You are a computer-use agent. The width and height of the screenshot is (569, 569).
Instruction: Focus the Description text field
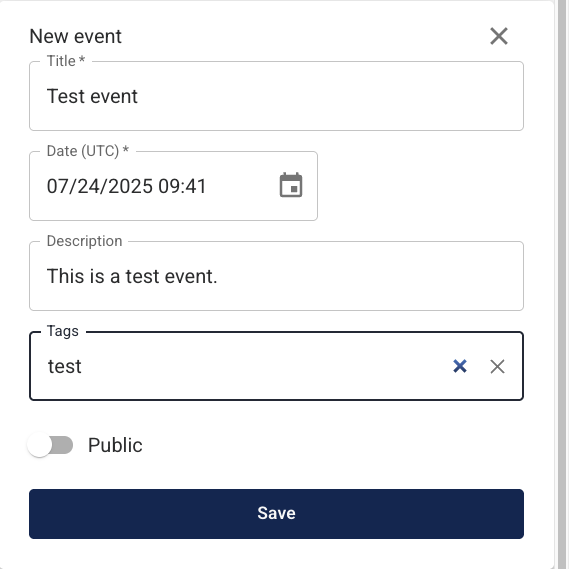(276, 276)
